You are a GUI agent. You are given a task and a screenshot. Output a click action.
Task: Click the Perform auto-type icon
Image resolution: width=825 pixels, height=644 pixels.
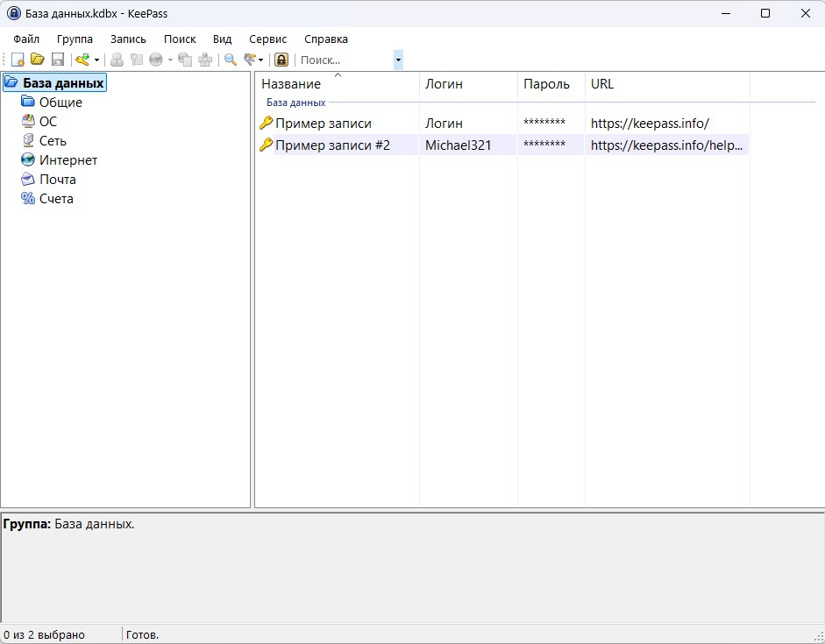pos(205,60)
